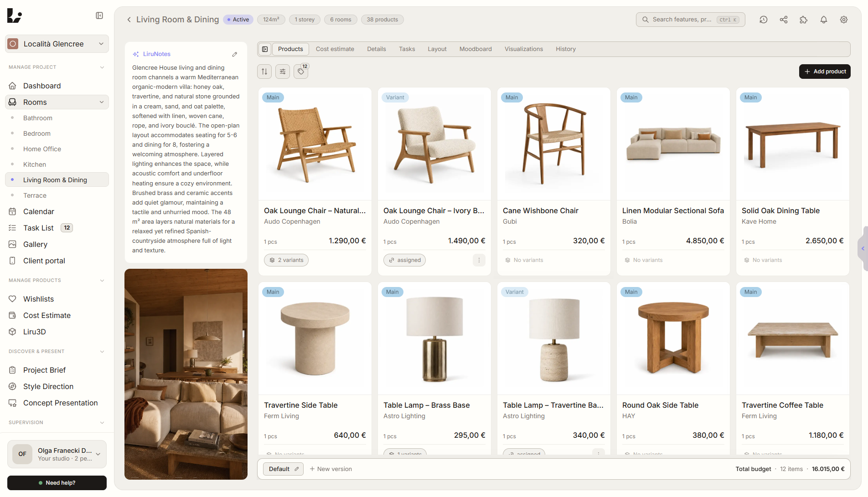The height and width of the screenshot is (497, 868).
Task: Edit LiruNotes with the pencil icon
Action: (235, 54)
